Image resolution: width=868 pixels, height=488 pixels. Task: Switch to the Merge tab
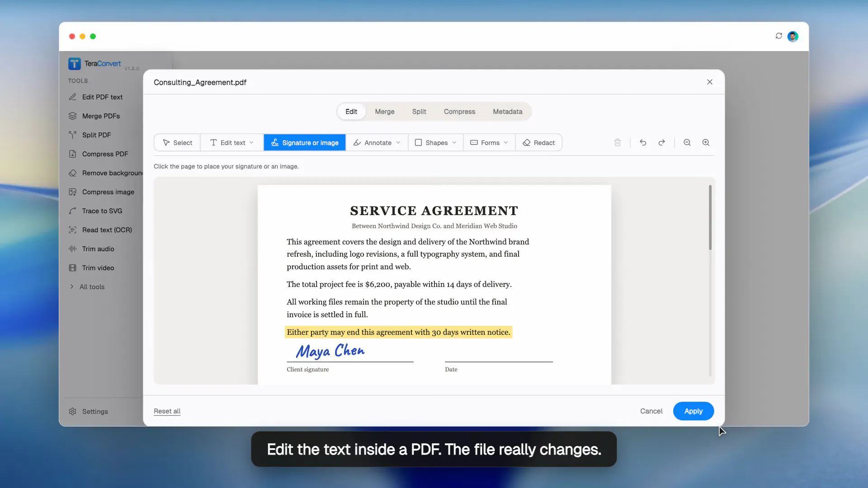[385, 112]
